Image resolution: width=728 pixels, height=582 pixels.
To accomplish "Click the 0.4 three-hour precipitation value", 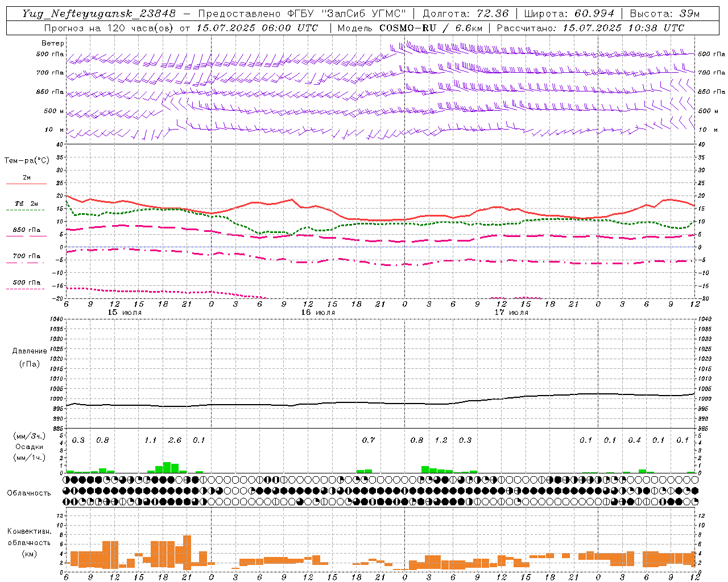I will (634, 440).
